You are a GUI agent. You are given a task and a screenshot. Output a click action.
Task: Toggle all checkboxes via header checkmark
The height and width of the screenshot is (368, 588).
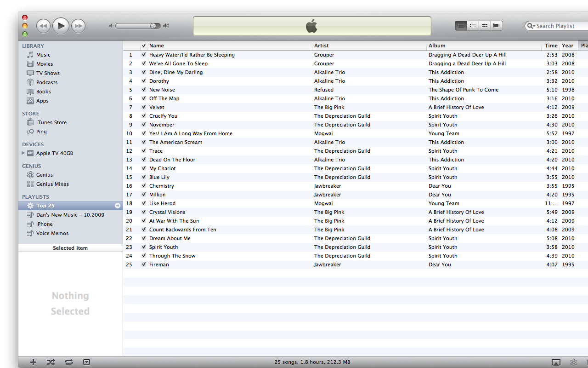click(x=144, y=46)
